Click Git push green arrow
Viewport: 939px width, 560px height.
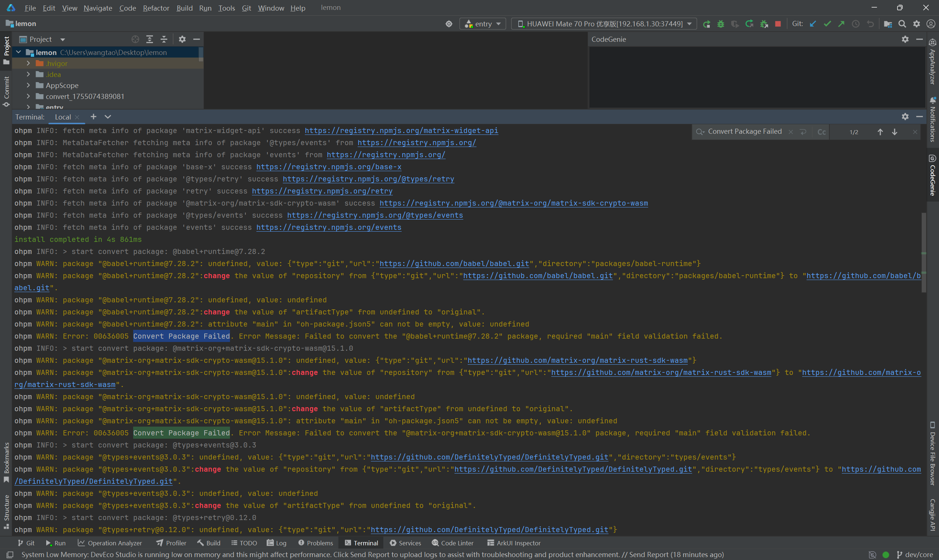click(841, 24)
